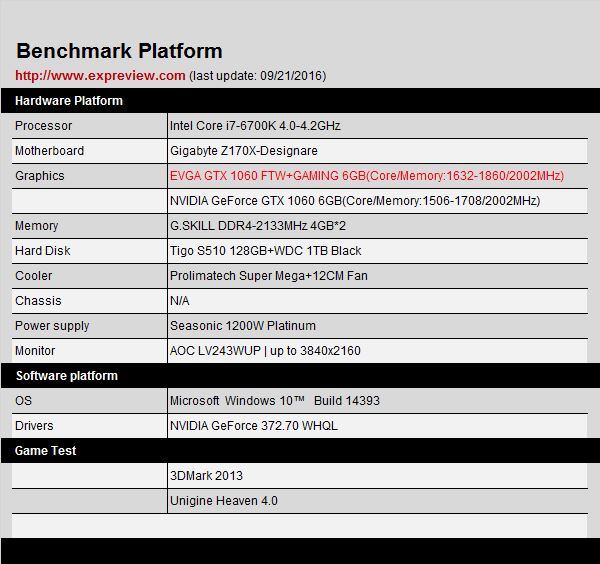Viewport: 600px width, 564px height.
Task: Click the Unigine Heaven 4.0 entry
Action: pos(224,501)
